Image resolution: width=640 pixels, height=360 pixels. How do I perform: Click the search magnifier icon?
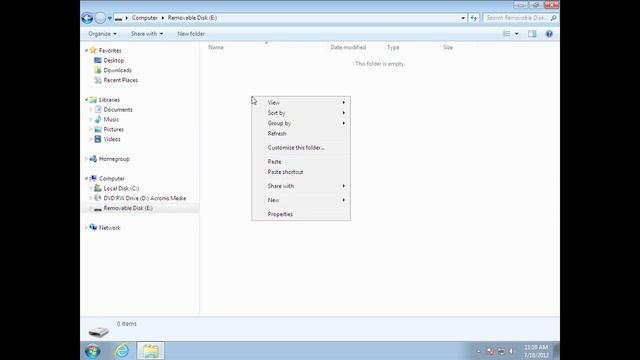click(553, 18)
